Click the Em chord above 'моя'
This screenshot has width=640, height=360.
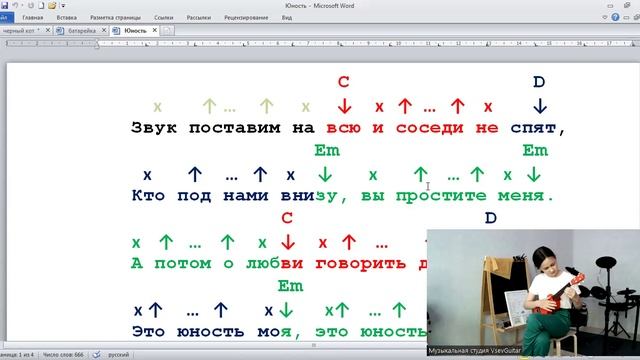[290, 286]
